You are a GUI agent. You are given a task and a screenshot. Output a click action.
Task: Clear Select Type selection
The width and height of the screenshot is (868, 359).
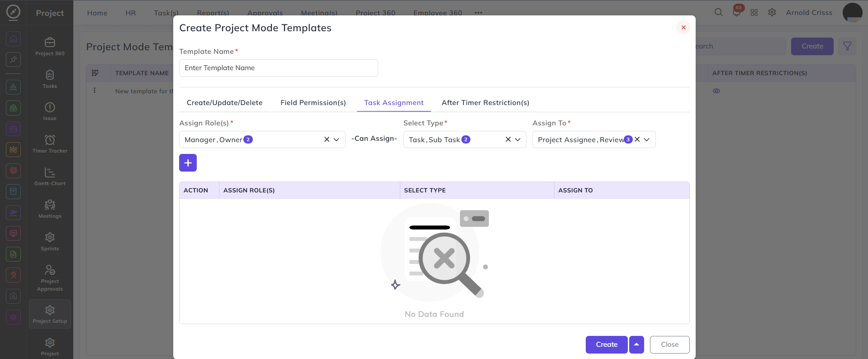508,139
